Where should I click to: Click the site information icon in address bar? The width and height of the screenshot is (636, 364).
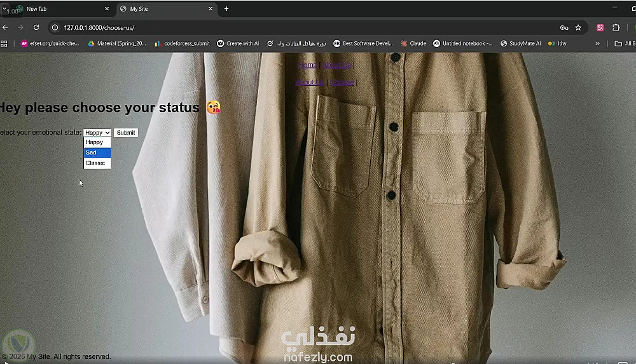[55, 27]
